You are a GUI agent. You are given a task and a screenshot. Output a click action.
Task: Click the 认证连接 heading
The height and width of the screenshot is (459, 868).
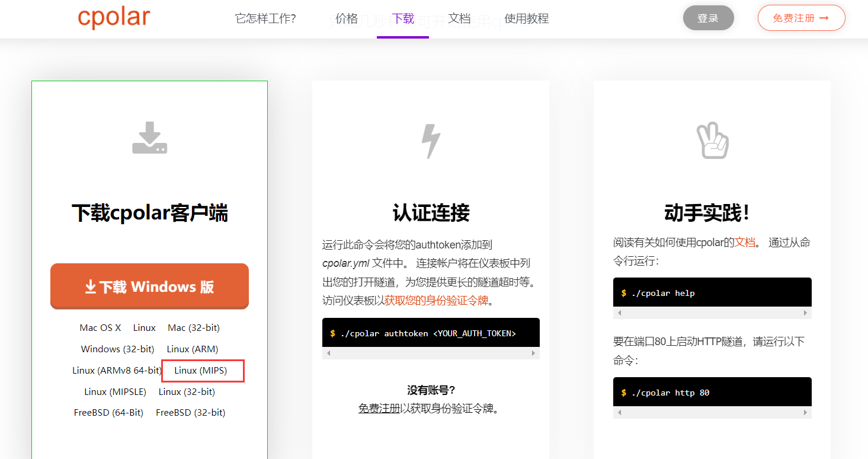point(431,213)
